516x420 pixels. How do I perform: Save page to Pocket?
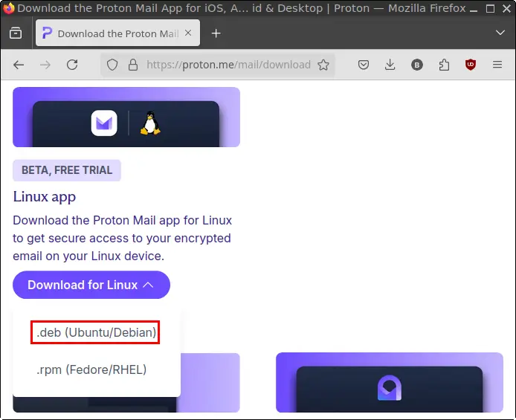(x=364, y=65)
